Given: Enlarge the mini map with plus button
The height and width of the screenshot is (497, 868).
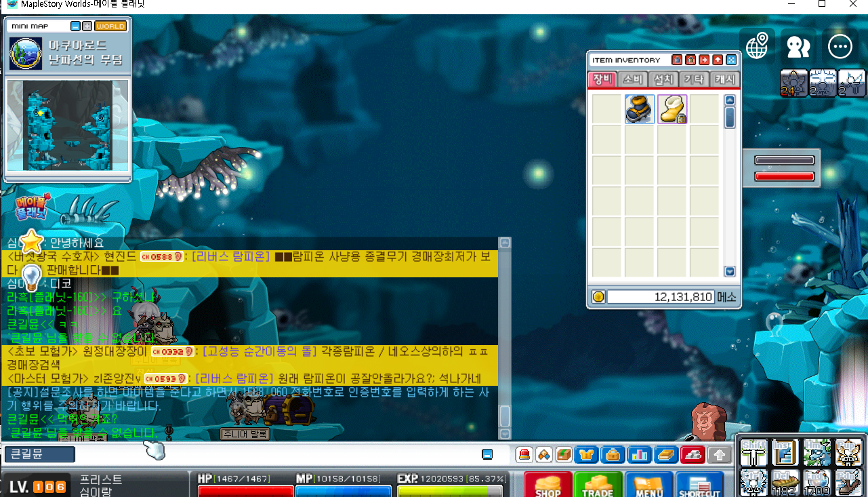Looking at the screenshot, I should pos(87,26).
